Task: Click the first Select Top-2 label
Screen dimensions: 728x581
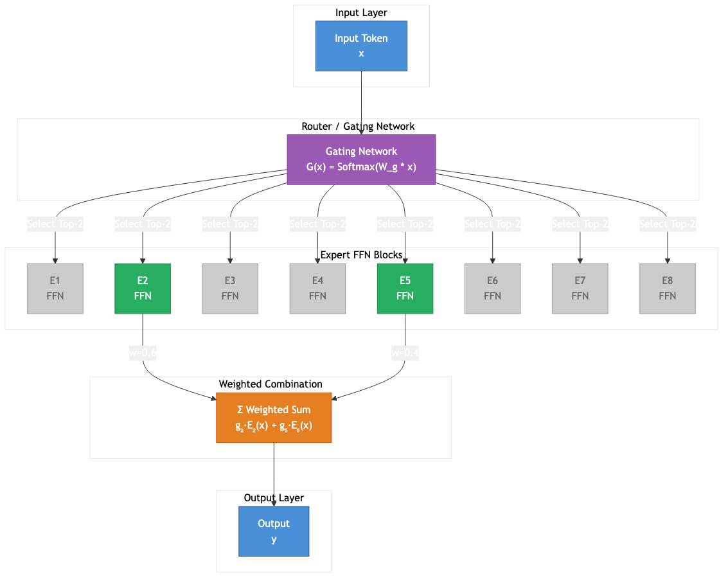Action: tap(55, 224)
